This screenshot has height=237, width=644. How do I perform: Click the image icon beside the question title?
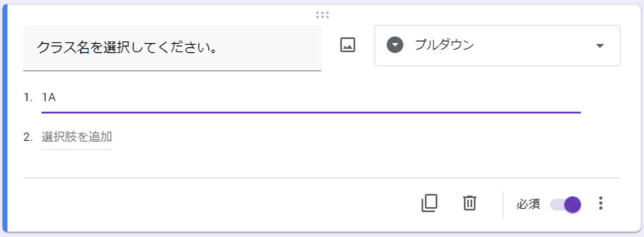click(x=348, y=45)
